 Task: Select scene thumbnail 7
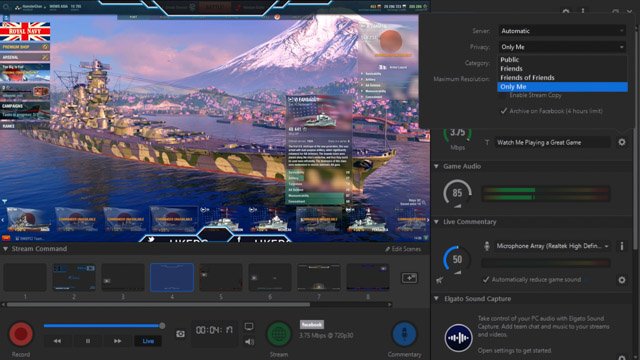click(x=319, y=277)
